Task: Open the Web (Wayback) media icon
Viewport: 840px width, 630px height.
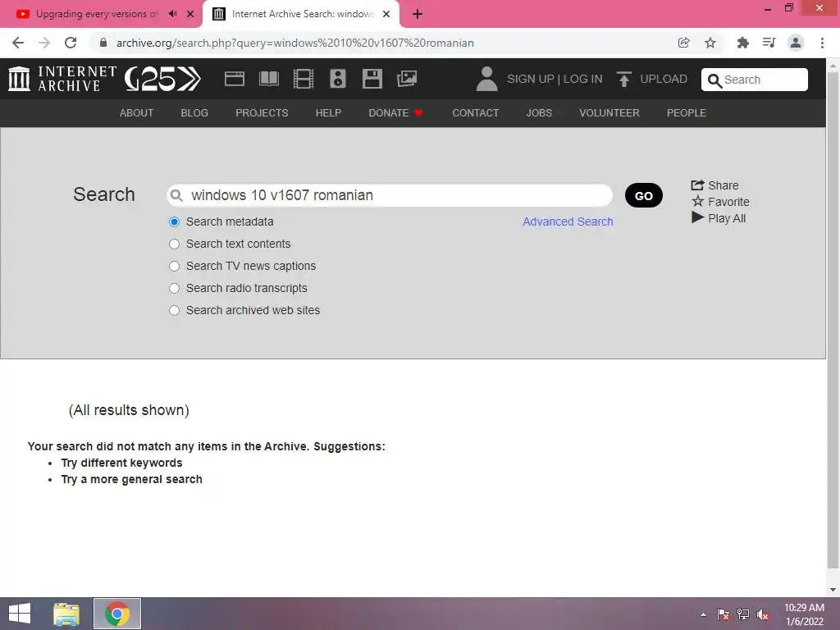Action: [234, 79]
